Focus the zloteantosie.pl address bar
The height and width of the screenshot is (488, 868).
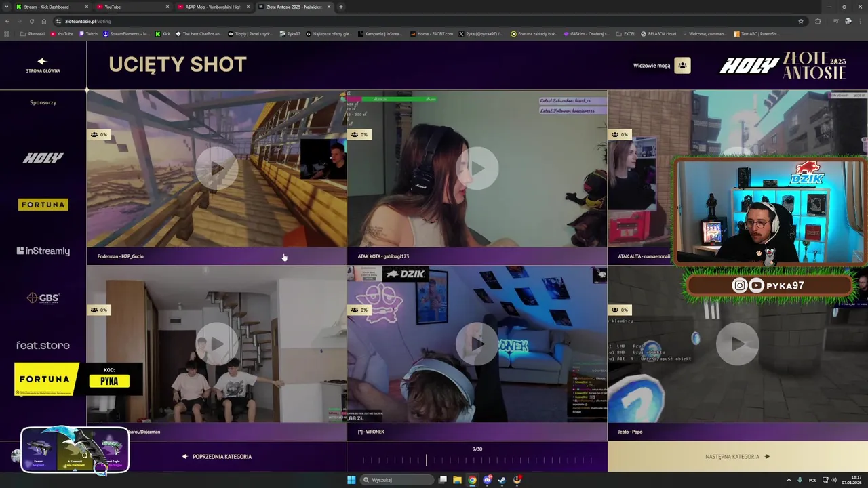click(x=427, y=21)
